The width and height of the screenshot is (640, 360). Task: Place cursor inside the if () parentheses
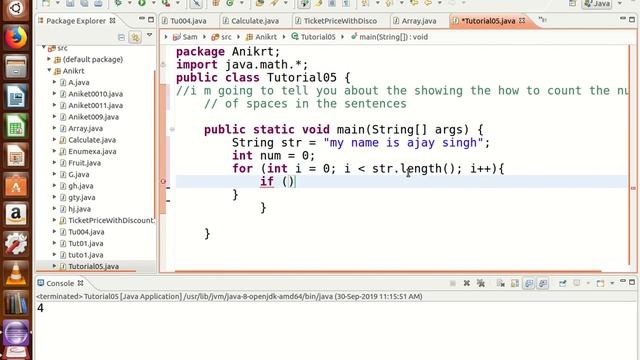click(288, 182)
